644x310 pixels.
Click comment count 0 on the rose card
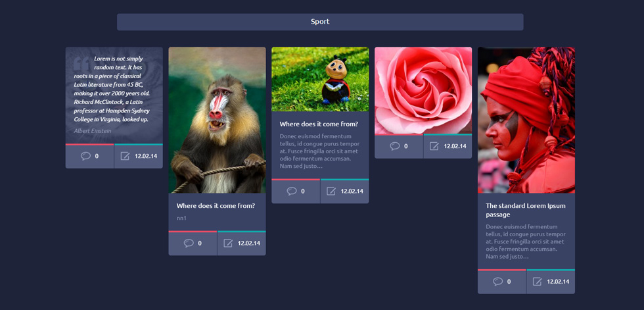pos(406,146)
